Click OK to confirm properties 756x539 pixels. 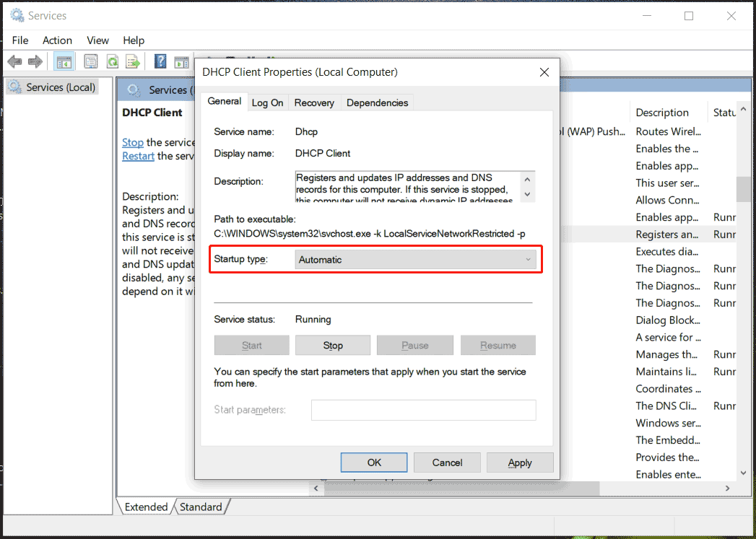[374, 463]
